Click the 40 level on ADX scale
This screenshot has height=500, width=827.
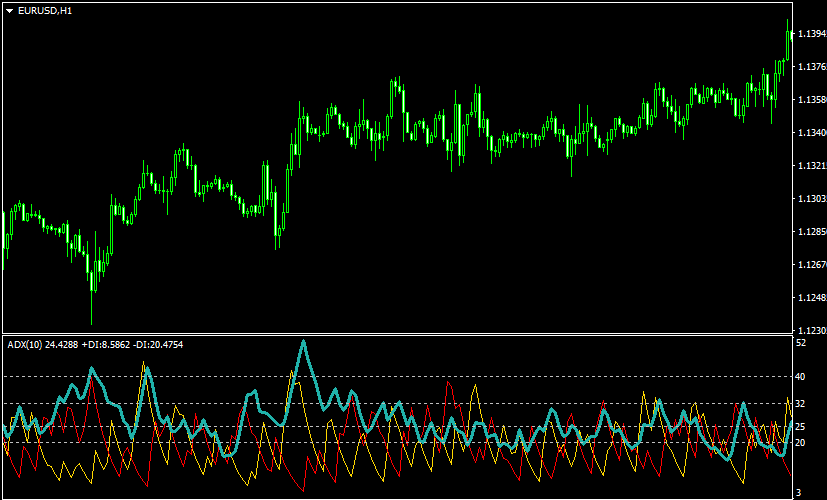(x=801, y=377)
